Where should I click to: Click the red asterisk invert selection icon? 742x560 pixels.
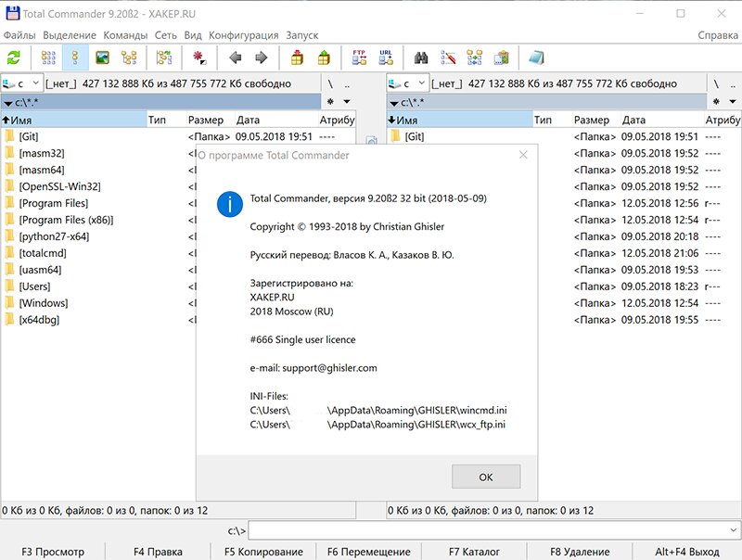click(199, 57)
